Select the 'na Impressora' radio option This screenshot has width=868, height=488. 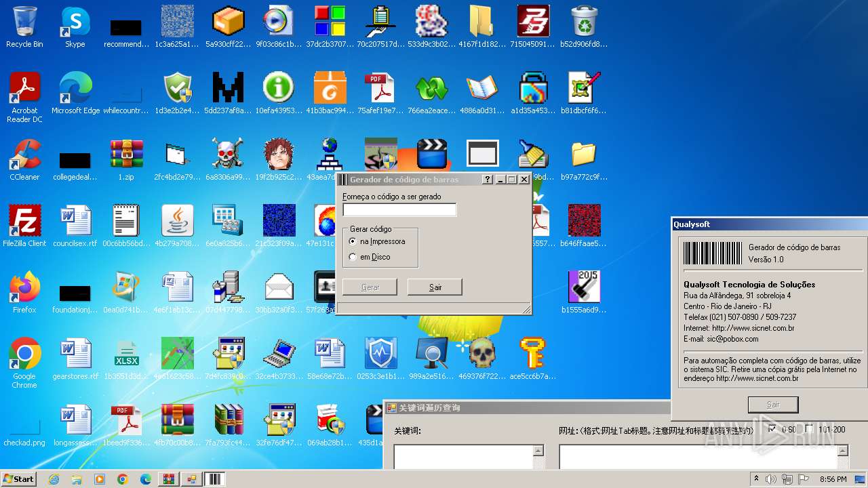(x=377, y=241)
